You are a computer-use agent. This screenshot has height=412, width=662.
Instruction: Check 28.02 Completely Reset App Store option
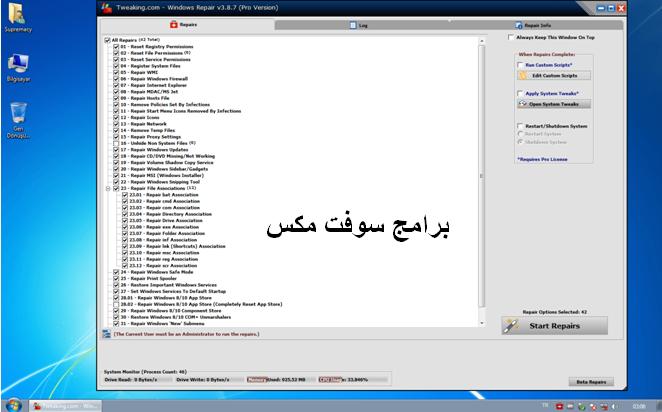116,304
